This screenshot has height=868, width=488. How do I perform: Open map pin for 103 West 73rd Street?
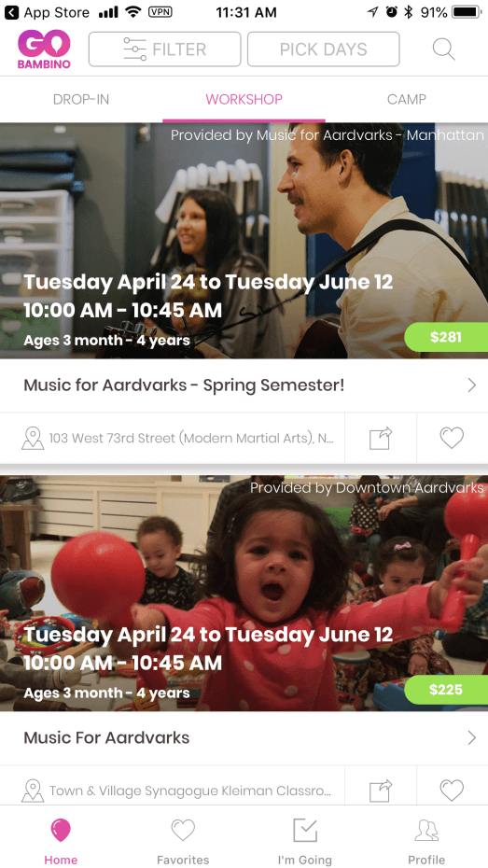33,438
